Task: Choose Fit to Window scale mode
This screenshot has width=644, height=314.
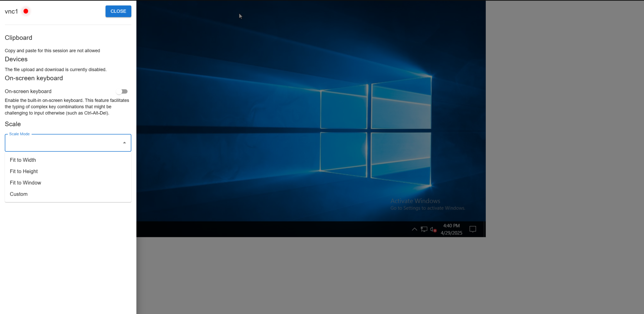Action: [68, 183]
